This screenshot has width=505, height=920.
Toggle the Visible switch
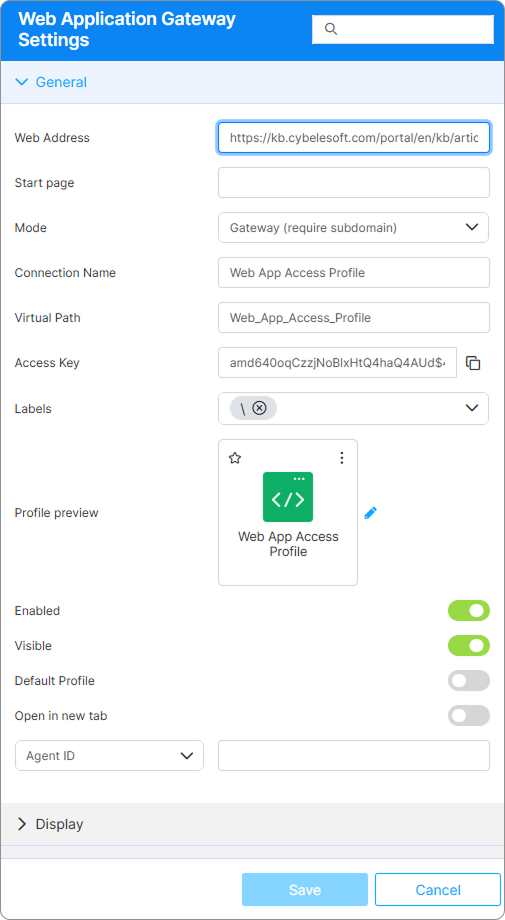pyautogui.click(x=469, y=645)
